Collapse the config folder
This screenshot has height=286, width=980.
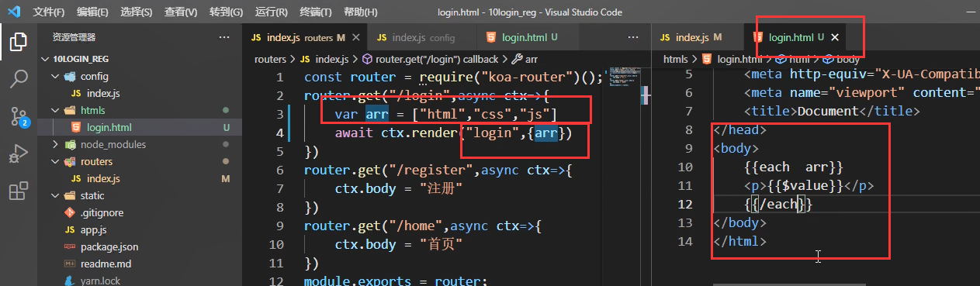click(x=93, y=76)
